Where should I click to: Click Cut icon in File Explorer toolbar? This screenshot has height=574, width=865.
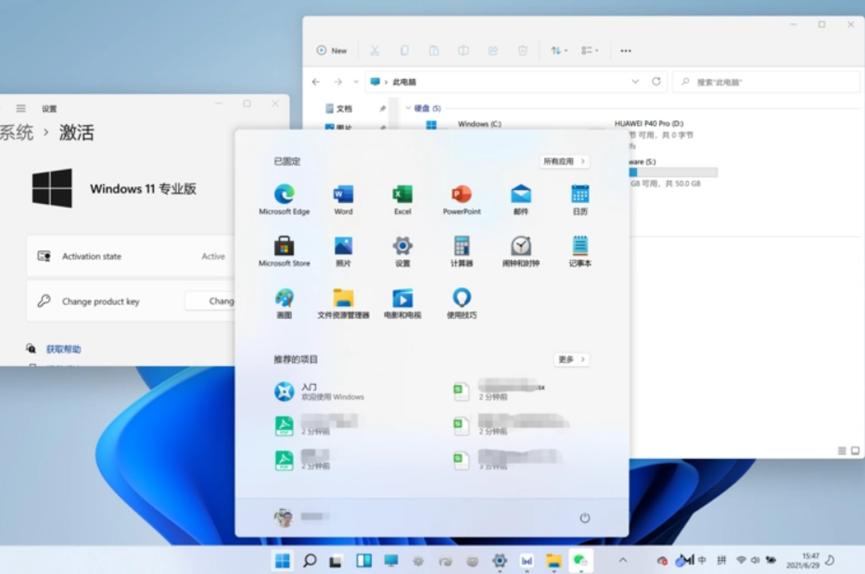tap(375, 51)
